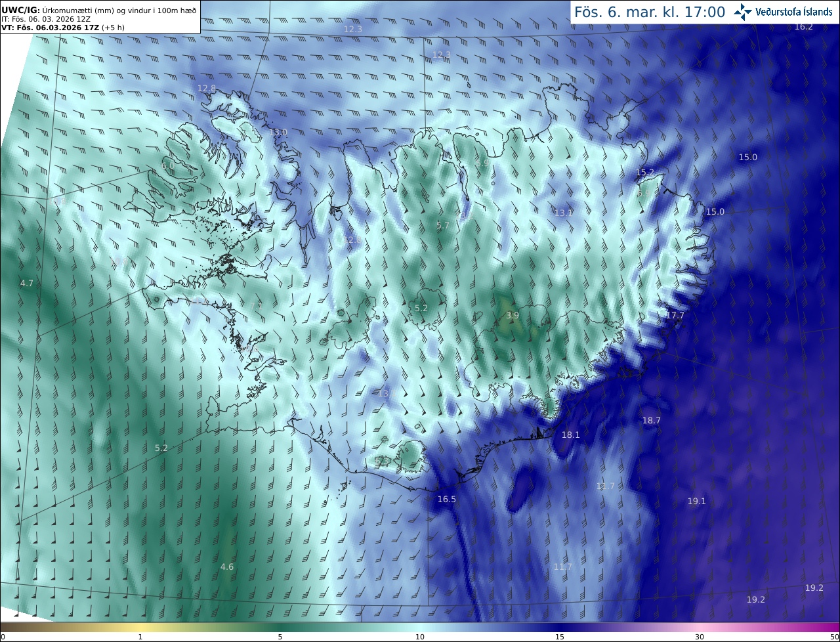Click the 16.2 value on the map

click(804, 26)
